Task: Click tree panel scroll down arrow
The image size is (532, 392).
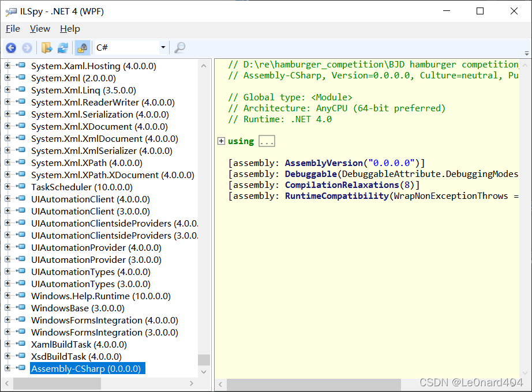Action: (x=204, y=372)
